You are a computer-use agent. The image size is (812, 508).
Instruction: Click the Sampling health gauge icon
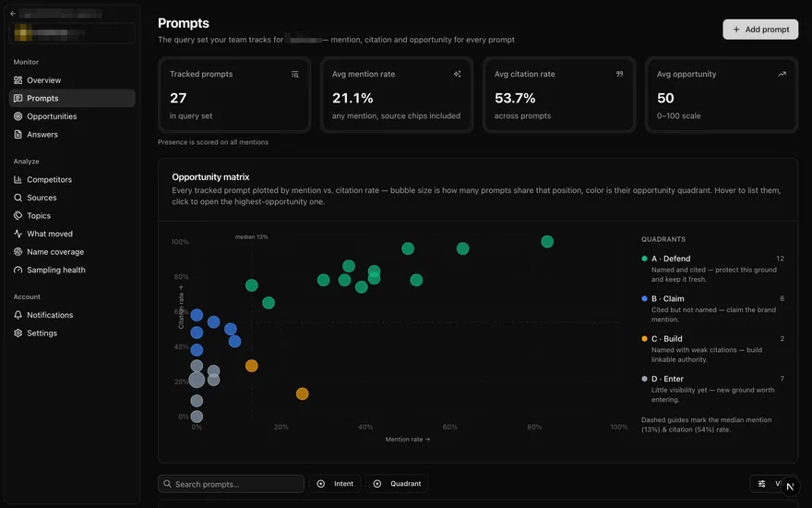pyautogui.click(x=18, y=270)
